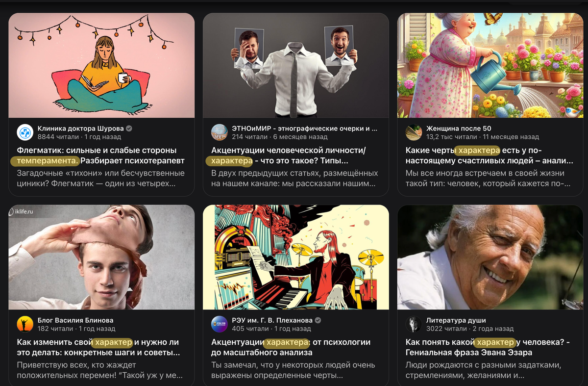Open thumbnail of woman reading on pillow
588x386 pixels.
coord(101,65)
